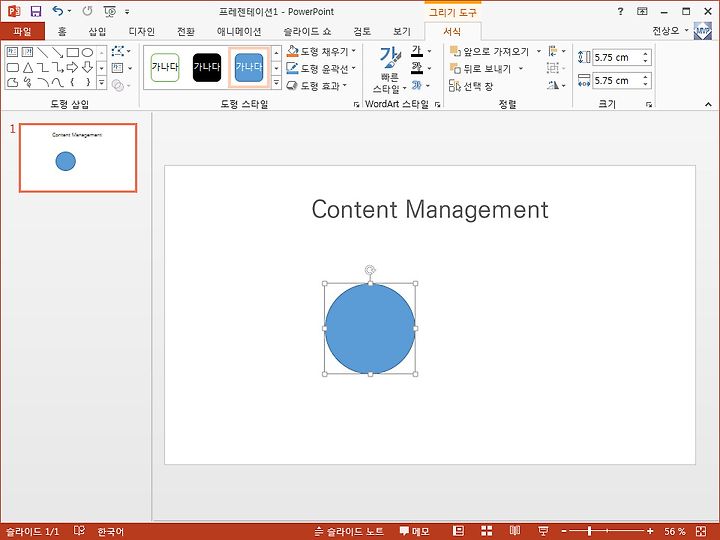Apply the black filled 가나다 shape style
This screenshot has width=720, height=540.
[207, 68]
